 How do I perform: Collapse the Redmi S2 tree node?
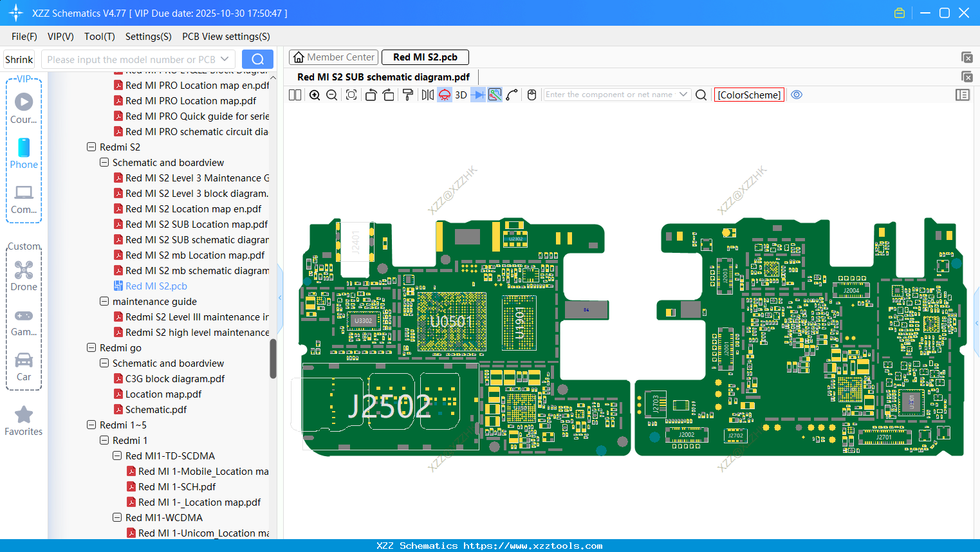pyautogui.click(x=91, y=147)
